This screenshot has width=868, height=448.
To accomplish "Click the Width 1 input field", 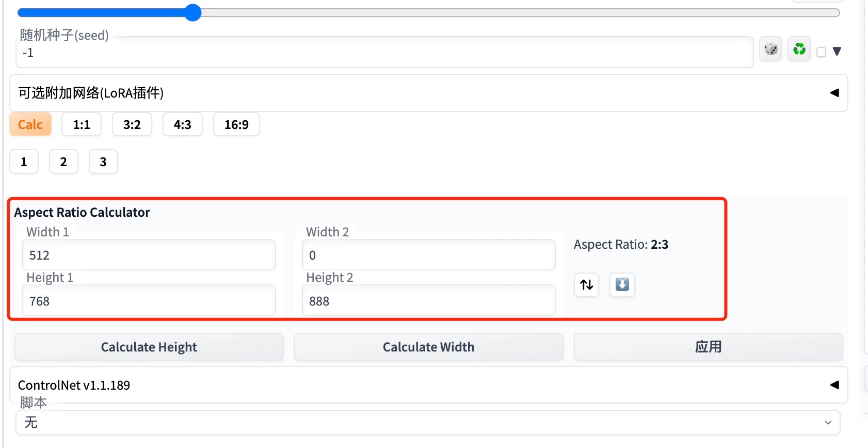I will point(149,255).
